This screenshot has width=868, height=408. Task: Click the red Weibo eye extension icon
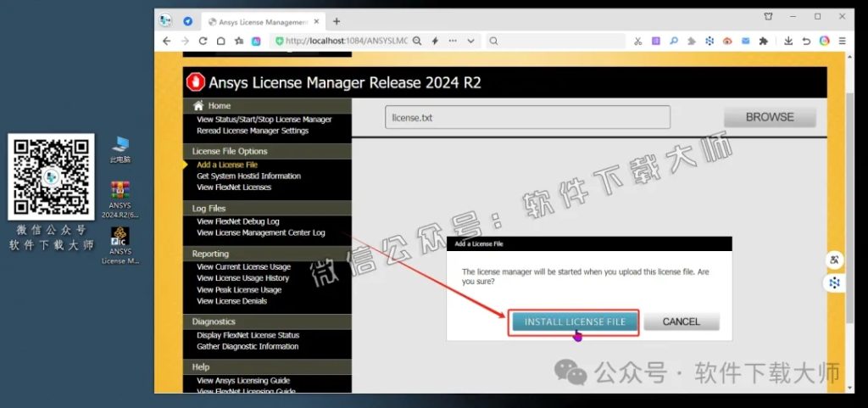point(727,41)
